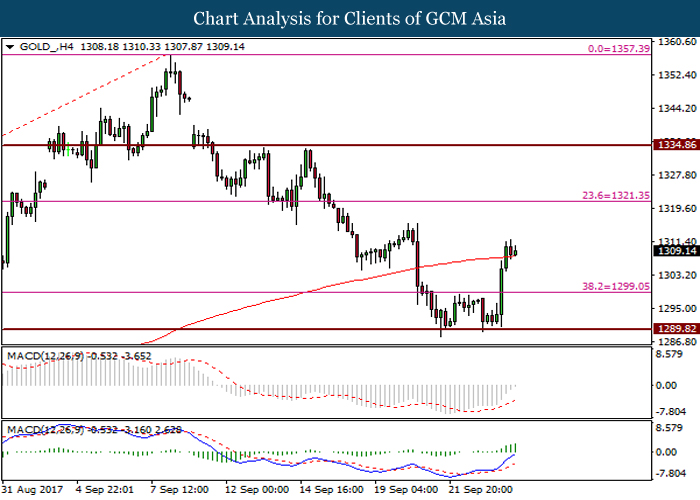The height and width of the screenshot is (500, 700).
Task: Click the 12 Sep 00:00 time label
Action: tap(257, 489)
